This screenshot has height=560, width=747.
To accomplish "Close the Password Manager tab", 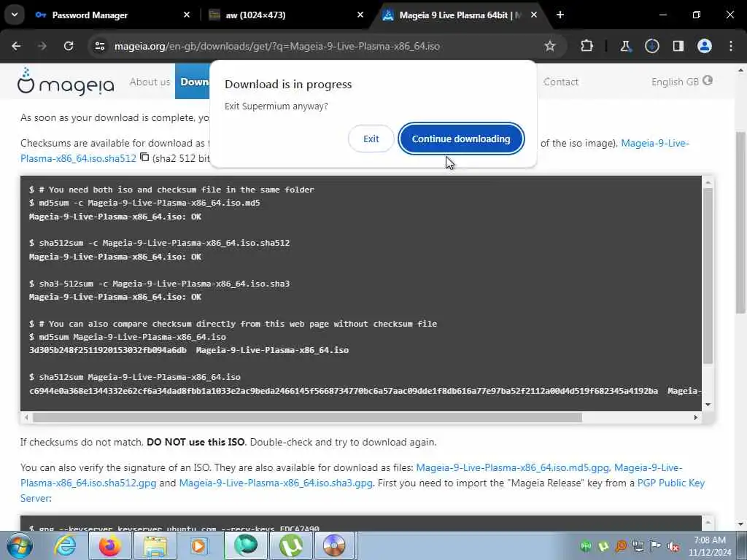I will coord(187,15).
